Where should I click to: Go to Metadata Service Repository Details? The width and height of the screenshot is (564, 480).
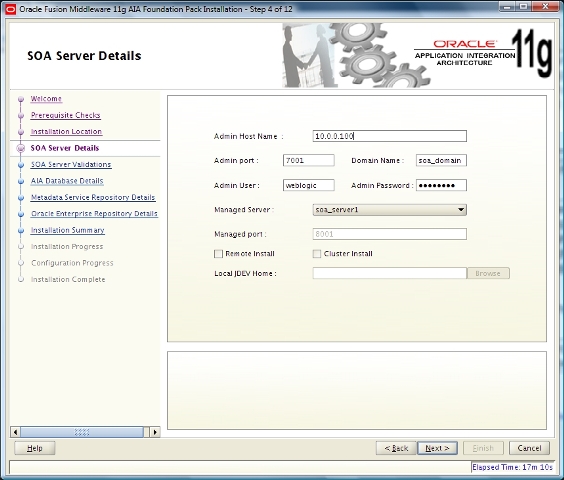pyautogui.click(x=93, y=198)
